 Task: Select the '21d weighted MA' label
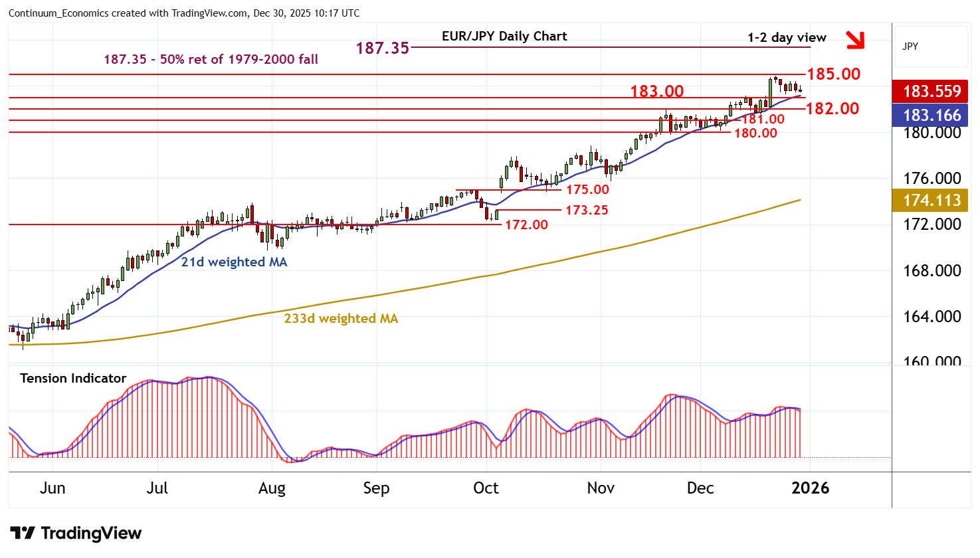234,262
